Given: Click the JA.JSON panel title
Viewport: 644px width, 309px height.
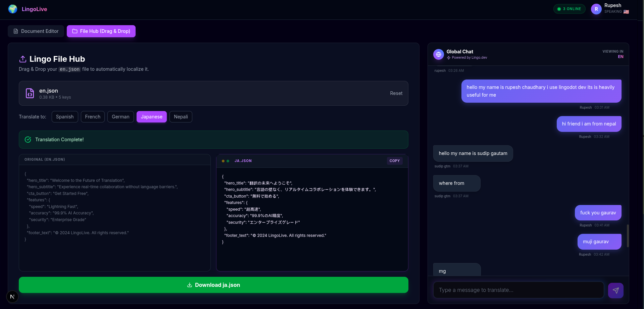Looking at the screenshot, I should 243,161.
